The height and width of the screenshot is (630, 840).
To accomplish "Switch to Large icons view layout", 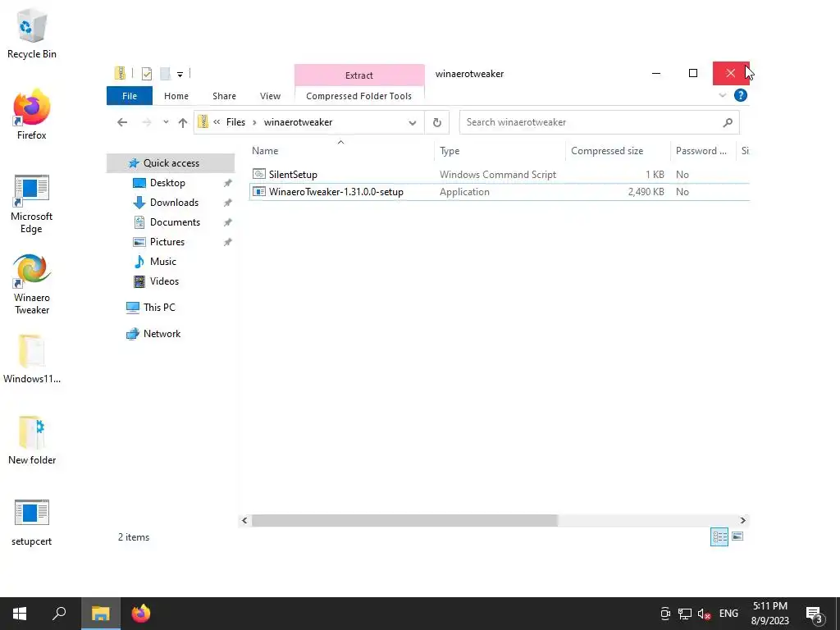I will [737, 536].
